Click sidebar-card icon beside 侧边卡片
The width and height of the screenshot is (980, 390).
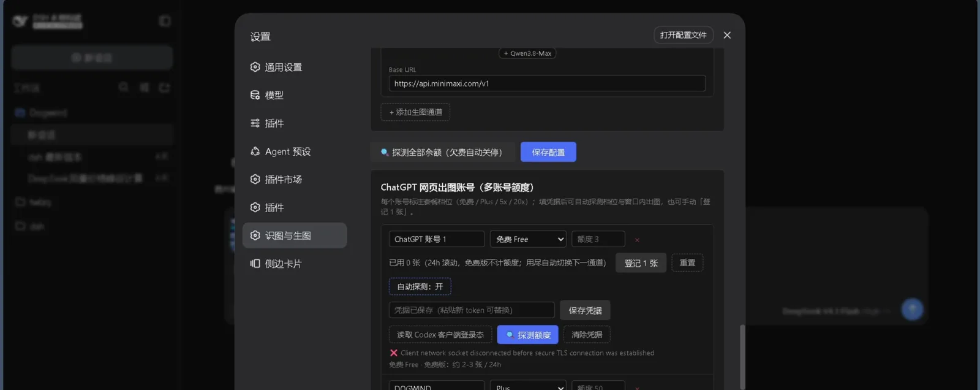[x=255, y=264]
